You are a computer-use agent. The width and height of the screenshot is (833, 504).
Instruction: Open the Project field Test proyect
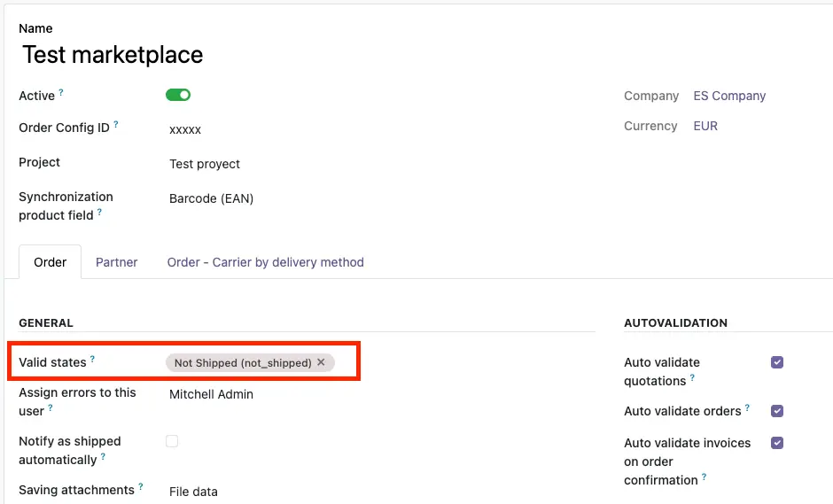point(205,164)
